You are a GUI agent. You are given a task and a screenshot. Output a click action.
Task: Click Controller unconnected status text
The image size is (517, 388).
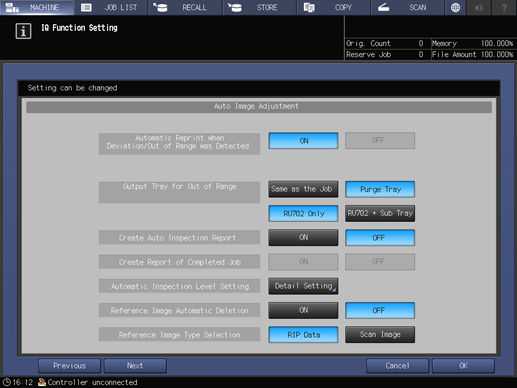tap(92, 382)
